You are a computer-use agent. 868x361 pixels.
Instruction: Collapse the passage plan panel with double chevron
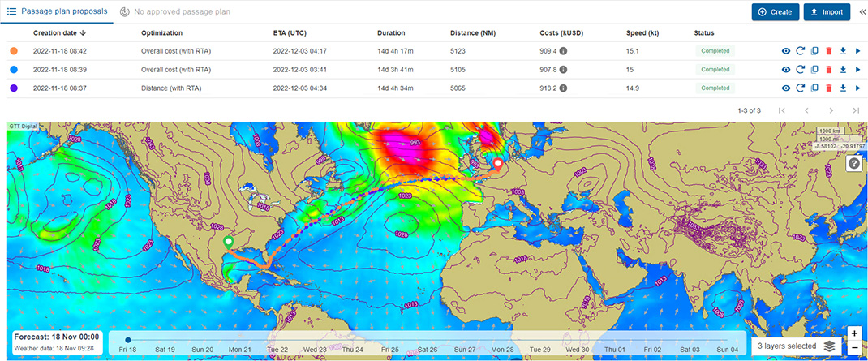(x=862, y=12)
